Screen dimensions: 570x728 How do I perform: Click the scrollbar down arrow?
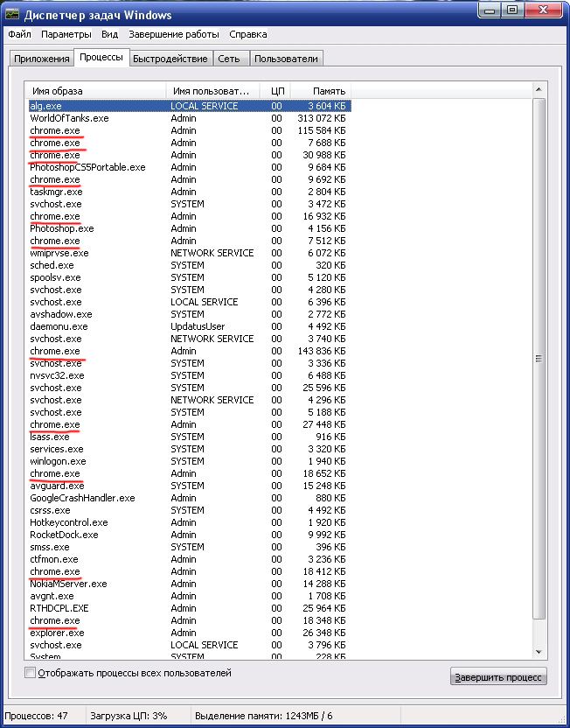[539, 653]
